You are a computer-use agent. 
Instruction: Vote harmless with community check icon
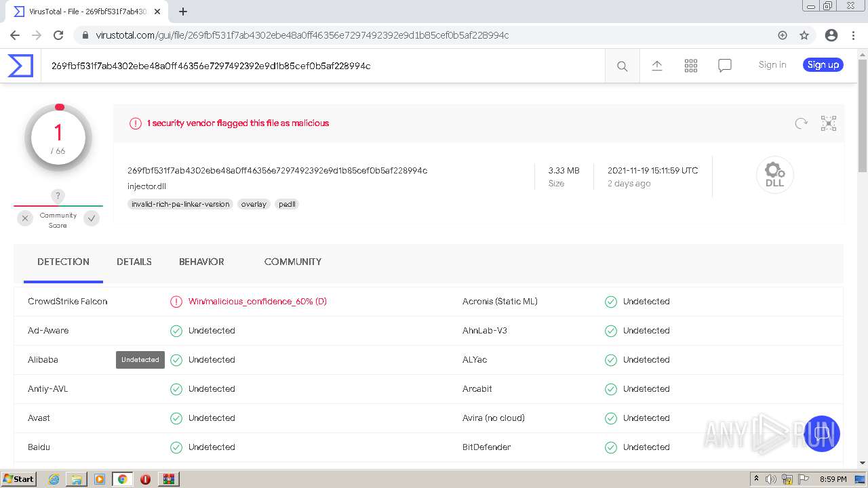point(92,218)
